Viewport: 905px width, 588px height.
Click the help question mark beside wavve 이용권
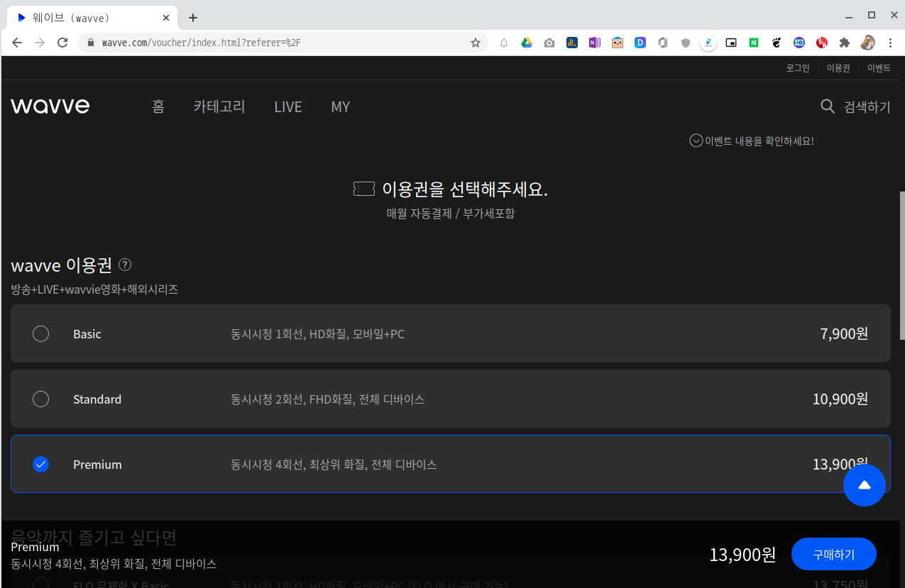125,265
